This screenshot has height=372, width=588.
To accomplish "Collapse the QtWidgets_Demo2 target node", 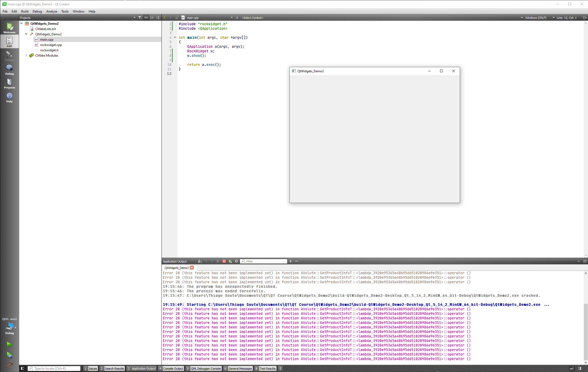I will [26, 34].
